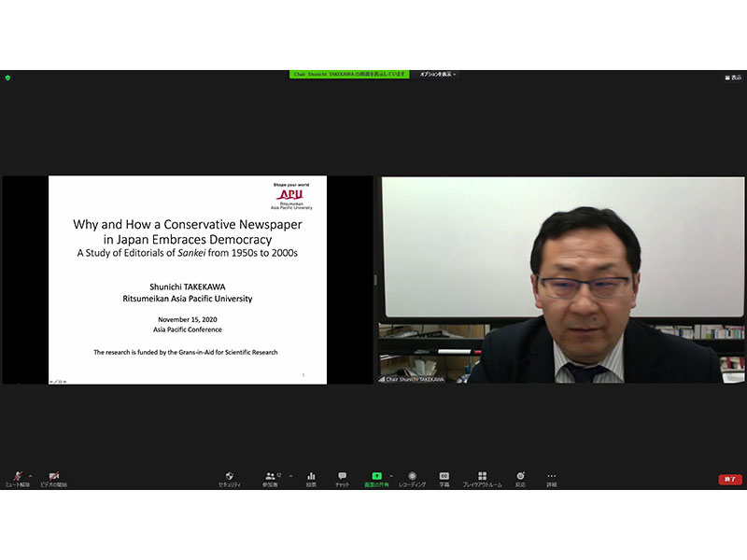Screen dimensions: 747x560
Task: Open Polls (投票) from the toolbar
Action: pos(311,477)
